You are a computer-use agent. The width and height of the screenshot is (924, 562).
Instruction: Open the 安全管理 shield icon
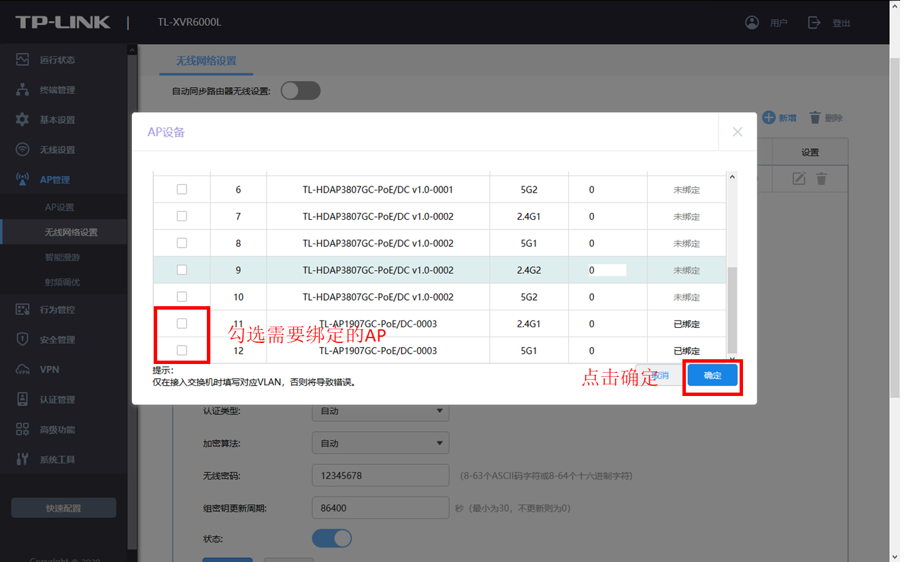pyautogui.click(x=22, y=340)
